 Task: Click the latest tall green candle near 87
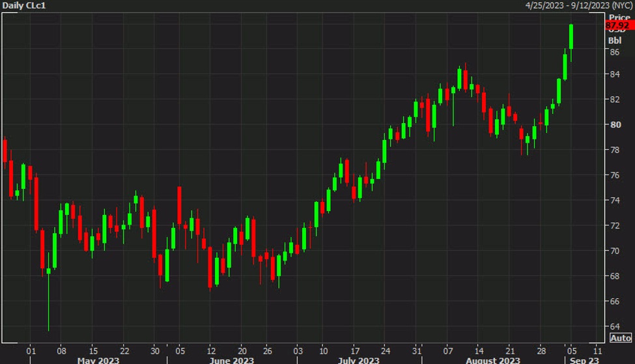tap(571, 36)
